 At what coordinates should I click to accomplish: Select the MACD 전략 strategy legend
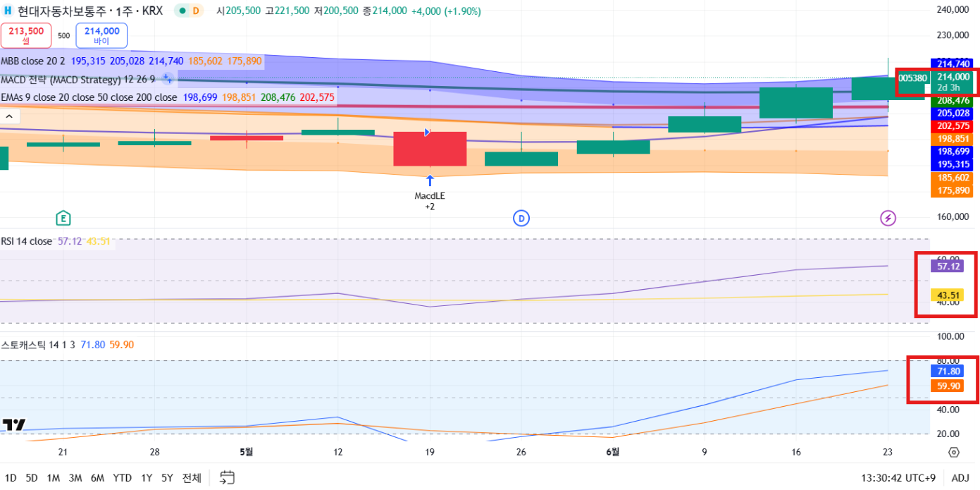tap(77, 79)
